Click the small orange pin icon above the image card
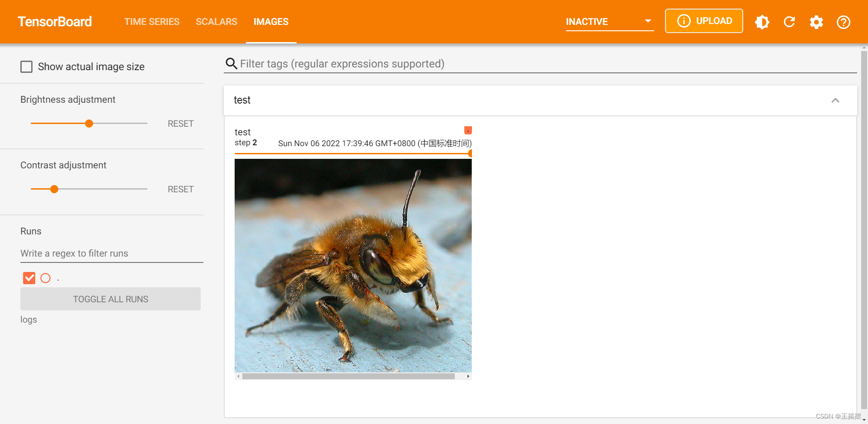 (468, 130)
